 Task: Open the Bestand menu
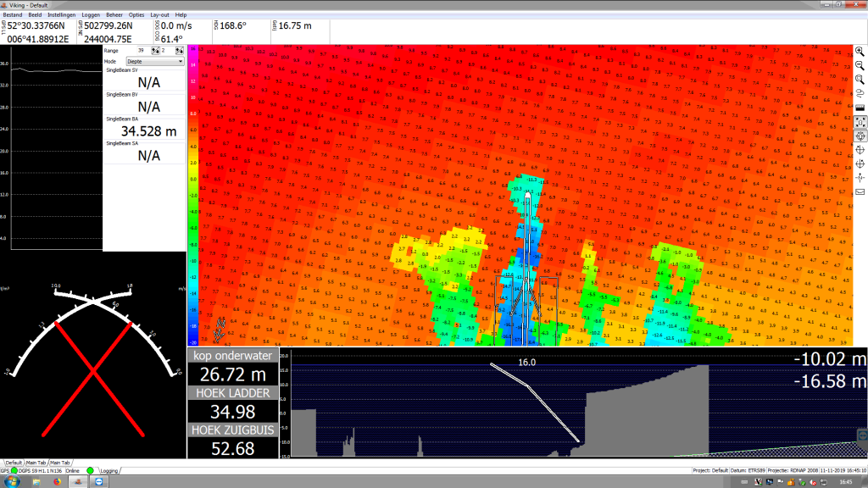coord(13,15)
